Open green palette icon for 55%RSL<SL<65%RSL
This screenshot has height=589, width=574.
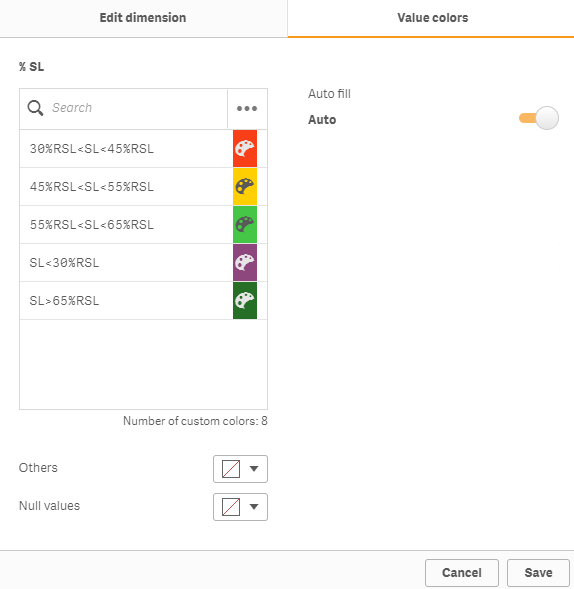245,225
